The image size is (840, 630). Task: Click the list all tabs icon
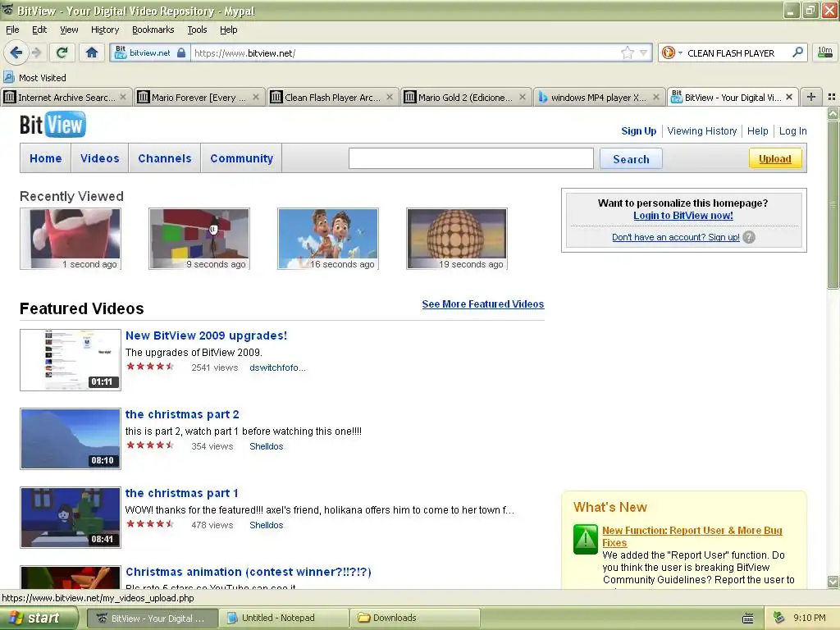click(x=832, y=97)
